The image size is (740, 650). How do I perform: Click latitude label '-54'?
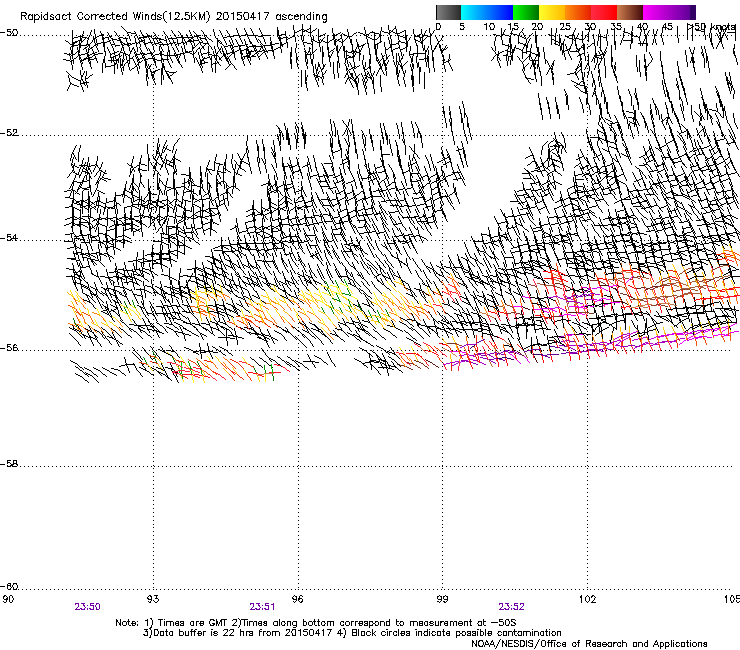pyautogui.click(x=9, y=237)
